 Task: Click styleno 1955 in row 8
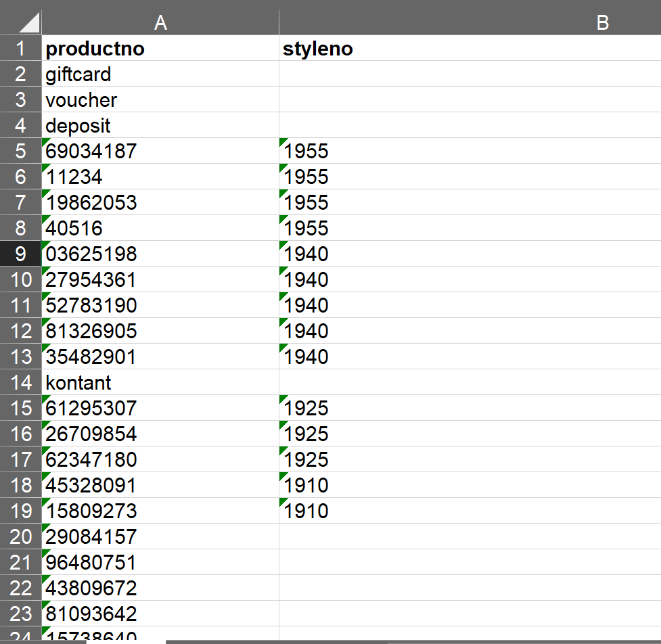click(470, 228)
